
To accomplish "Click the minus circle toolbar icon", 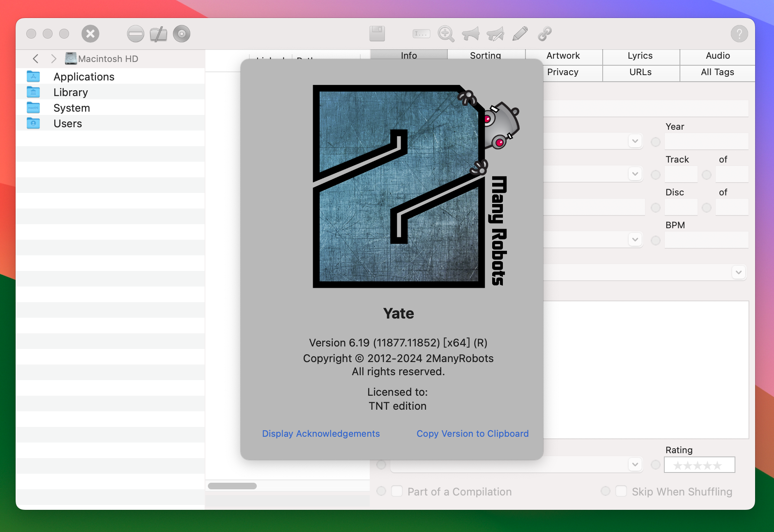I will 135,34.
